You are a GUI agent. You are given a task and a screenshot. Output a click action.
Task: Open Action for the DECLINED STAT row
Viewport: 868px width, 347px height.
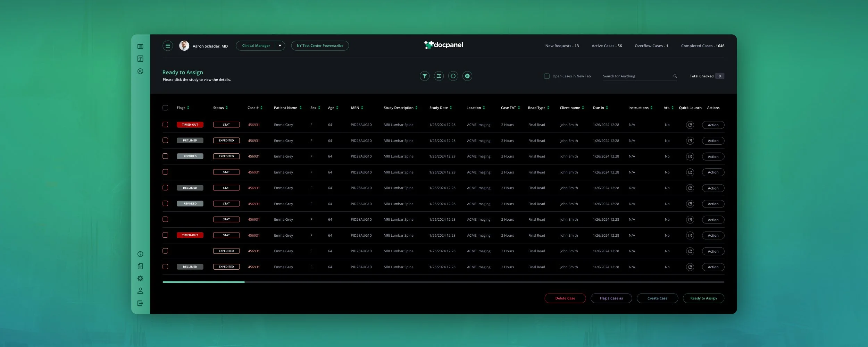[713, 188]
